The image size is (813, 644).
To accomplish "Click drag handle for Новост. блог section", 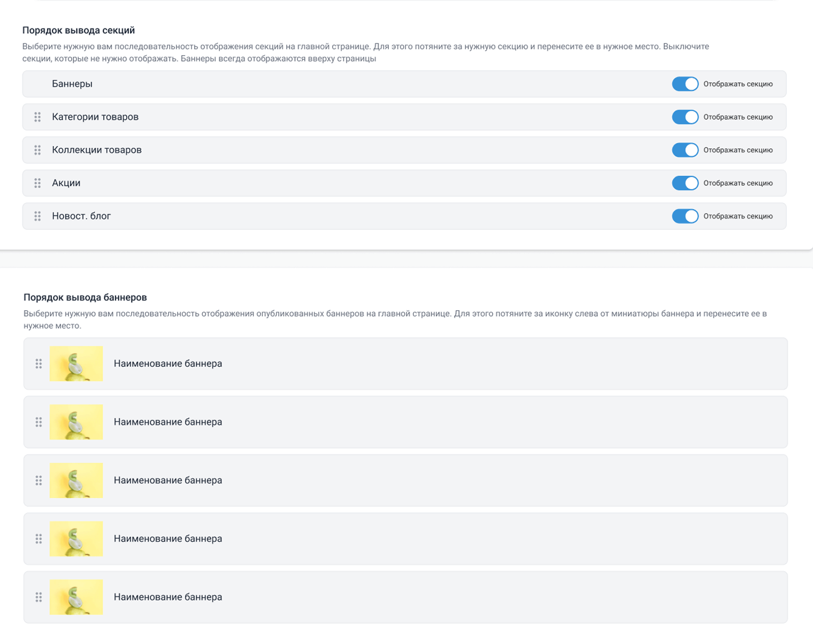I will click(x=37, y=216).
